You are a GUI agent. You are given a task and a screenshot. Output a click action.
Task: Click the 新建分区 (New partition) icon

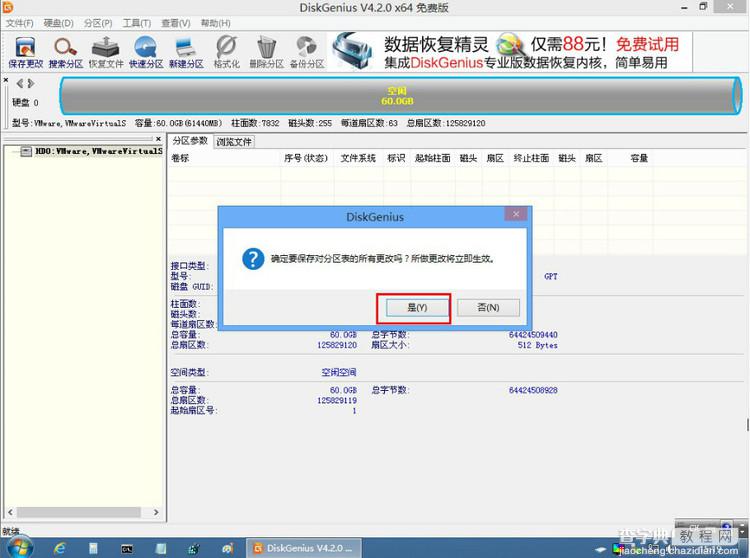186,52
